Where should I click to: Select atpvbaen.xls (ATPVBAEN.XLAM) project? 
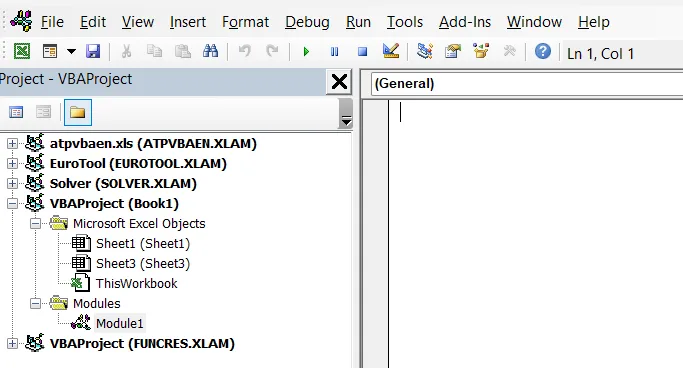click(x=153, y=143)
